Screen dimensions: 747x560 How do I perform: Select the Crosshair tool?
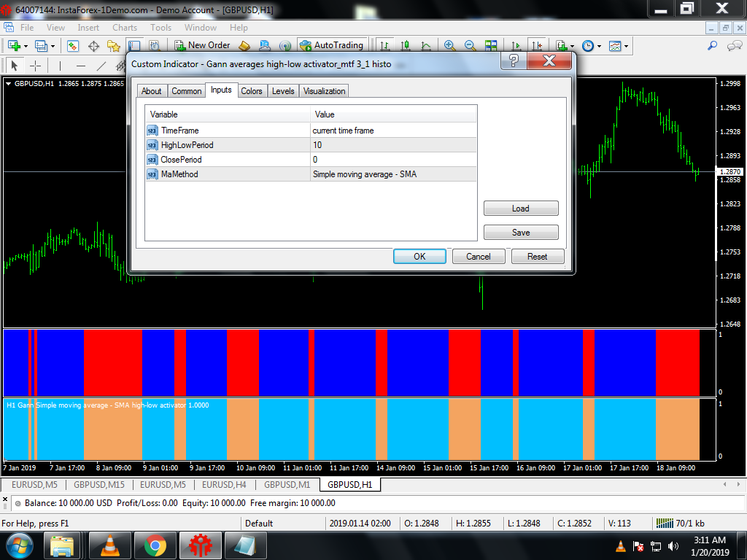[35, 66]
